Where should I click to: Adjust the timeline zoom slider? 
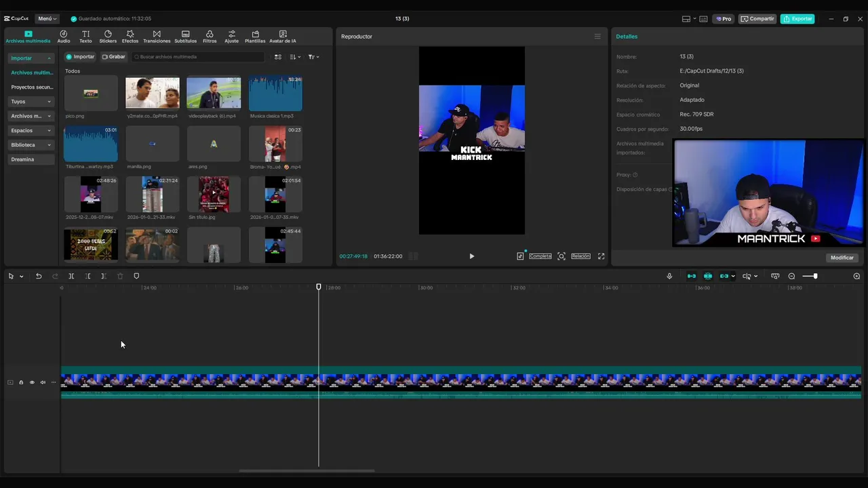810,276
